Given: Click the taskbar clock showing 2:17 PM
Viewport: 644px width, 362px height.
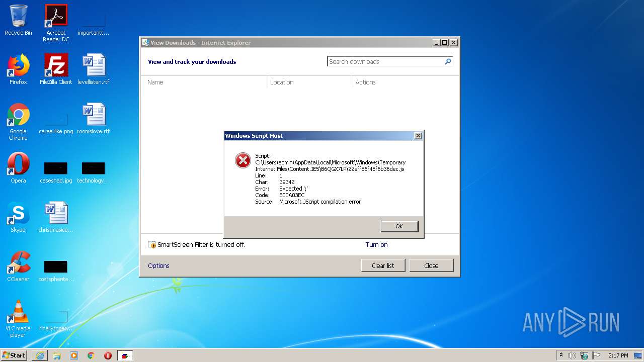Looking at the screenshot, I should pyautogui.click(x=618, y=355).
